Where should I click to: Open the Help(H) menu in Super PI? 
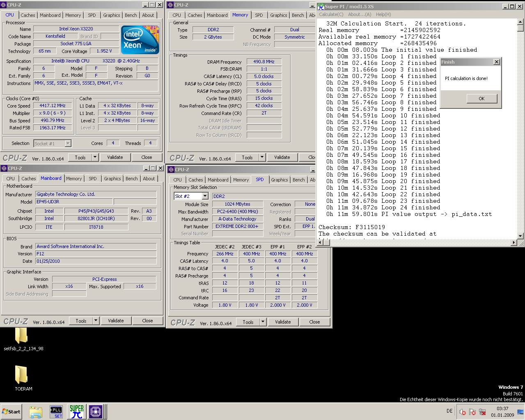pyautogui.click(x=383, y=14)
